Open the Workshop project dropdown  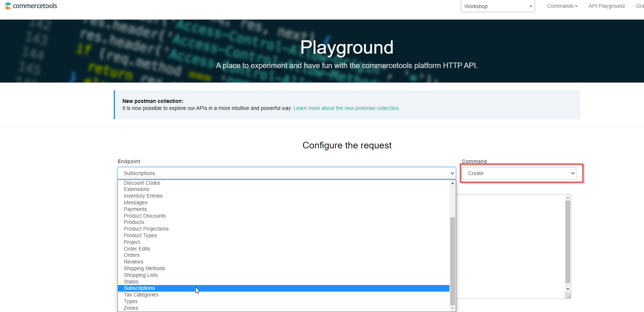497,6
